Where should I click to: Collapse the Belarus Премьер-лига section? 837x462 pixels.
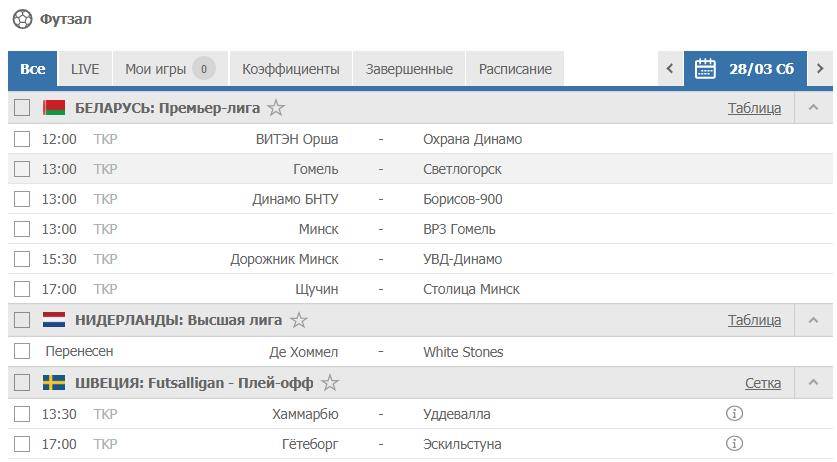813,108
